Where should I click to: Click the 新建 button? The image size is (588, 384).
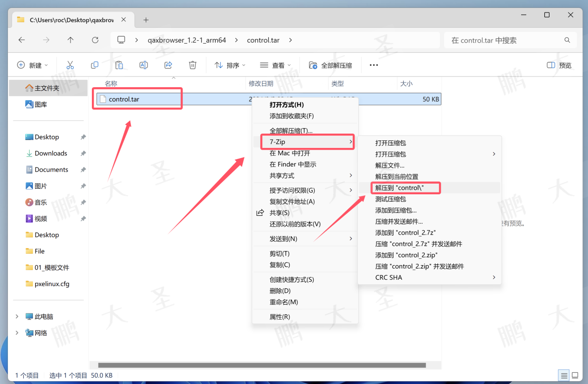click(x=32, y=65)
